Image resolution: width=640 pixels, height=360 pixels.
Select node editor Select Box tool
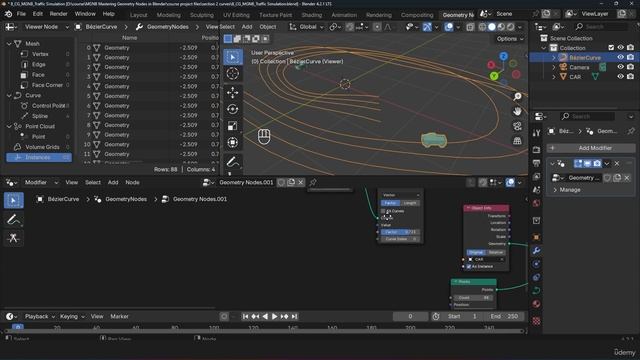point(13,200)
